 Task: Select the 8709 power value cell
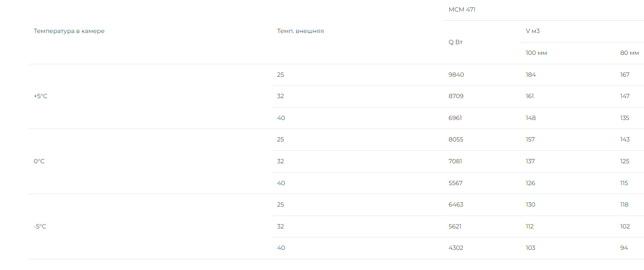[456, 96]
